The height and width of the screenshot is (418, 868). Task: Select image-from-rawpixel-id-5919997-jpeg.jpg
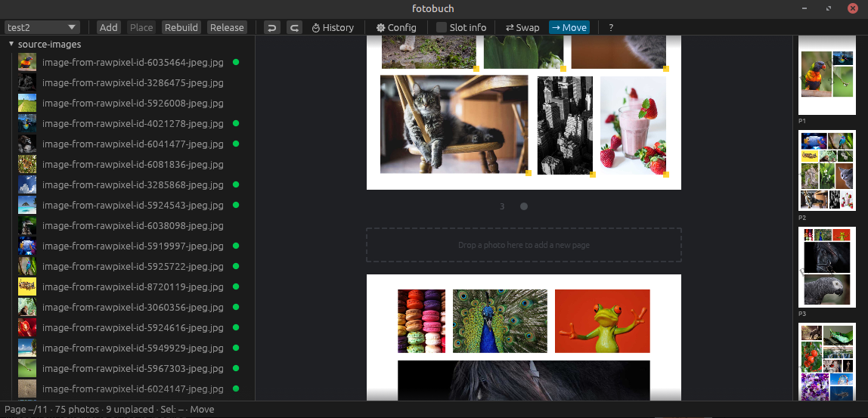click(x=133, y=246)
